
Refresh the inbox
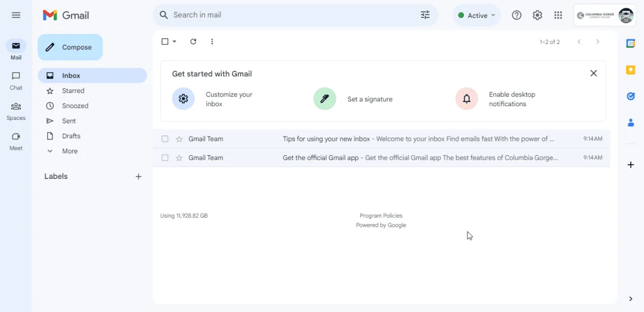(193, 42)
